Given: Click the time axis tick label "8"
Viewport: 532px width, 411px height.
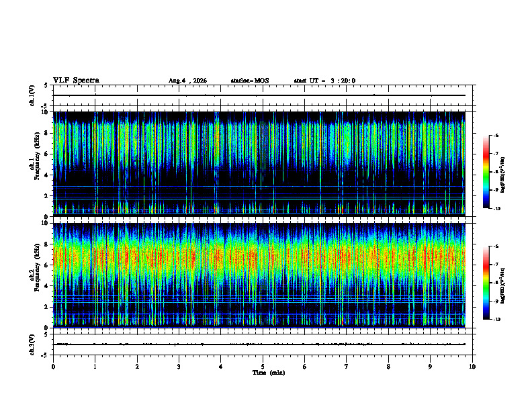Looking at the screenshot, I should pyautogui.click(x=388, y=367).
